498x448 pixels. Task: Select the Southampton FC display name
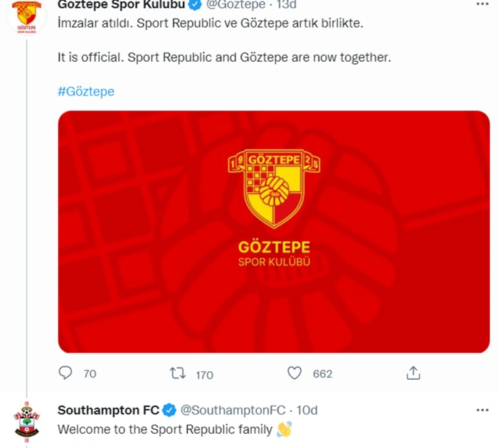click(108, 410)
